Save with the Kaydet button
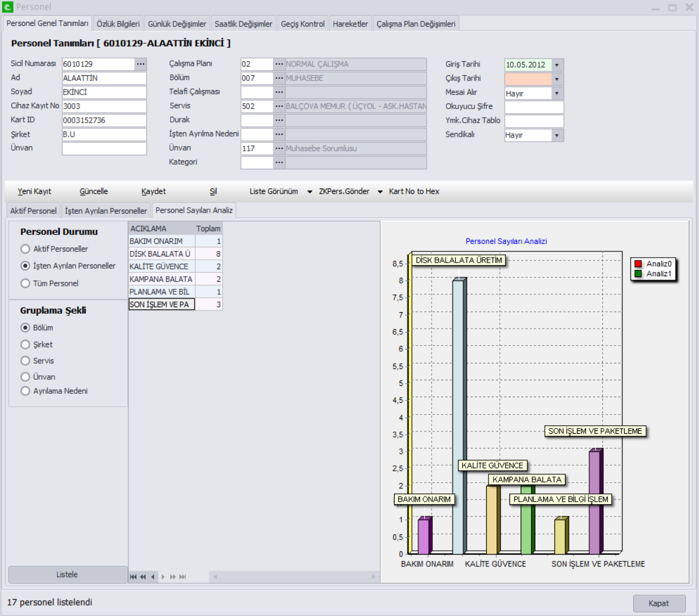The image size is (699, 616). 154,191
